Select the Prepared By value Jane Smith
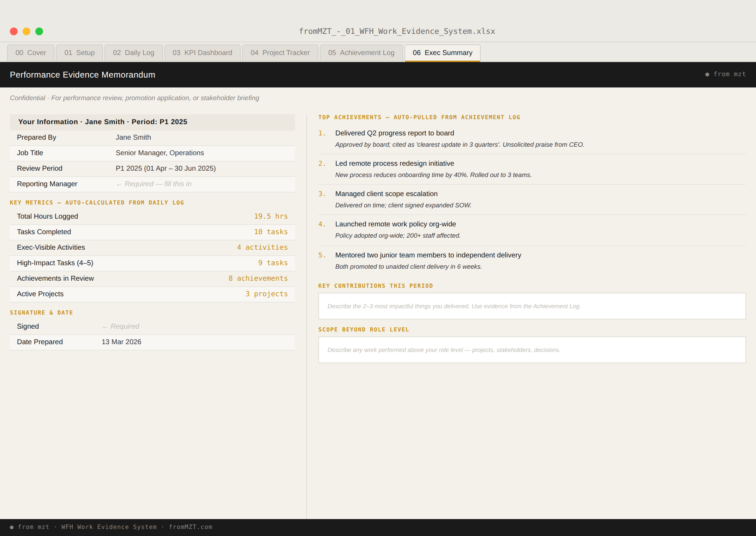Image resolution: width=756 pixels, height=536 pixels. pyautogui.click(x=133, y=138)
